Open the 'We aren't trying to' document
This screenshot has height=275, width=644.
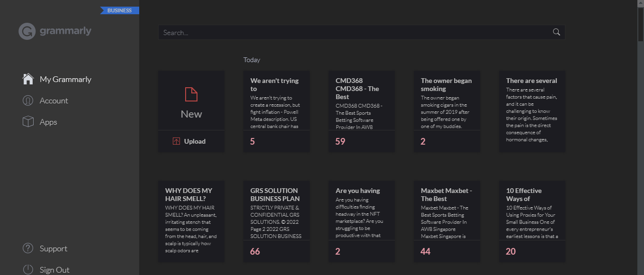pos(277,111)
